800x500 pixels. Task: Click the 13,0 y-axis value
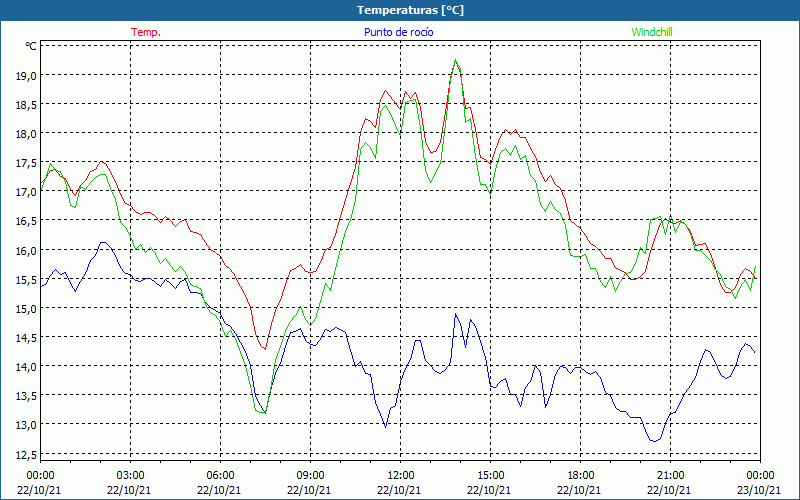pos(27,424)
